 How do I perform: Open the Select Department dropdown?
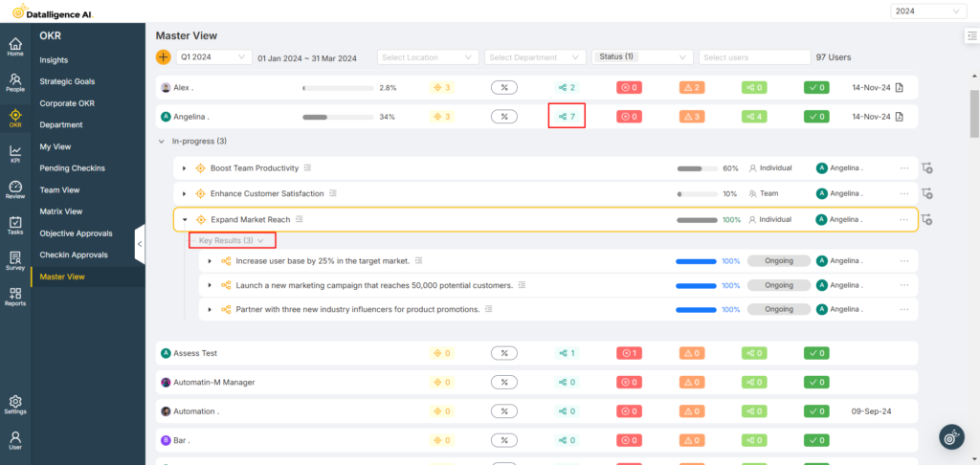(535, 56)
